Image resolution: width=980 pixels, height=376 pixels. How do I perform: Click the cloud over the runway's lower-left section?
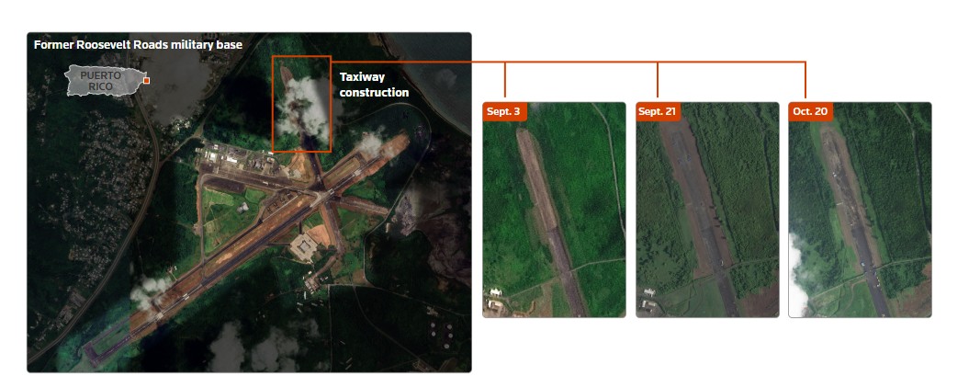click(149, 292)
